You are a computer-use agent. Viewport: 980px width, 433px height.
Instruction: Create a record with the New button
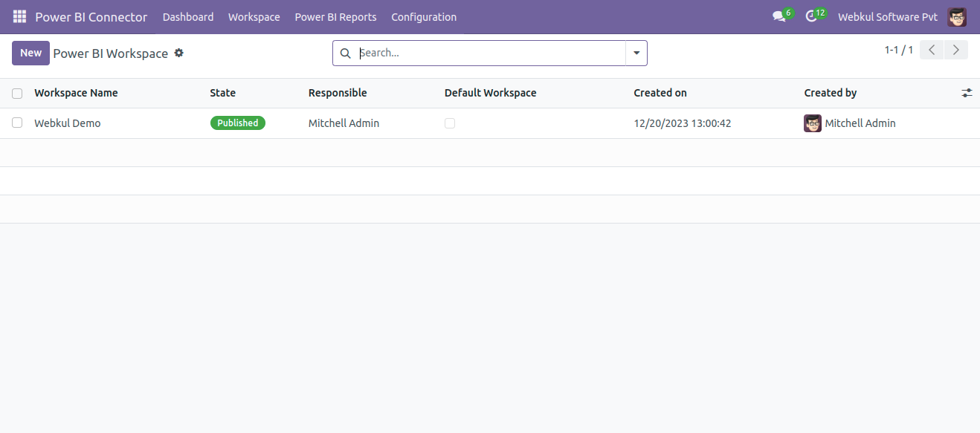[30, 53]
